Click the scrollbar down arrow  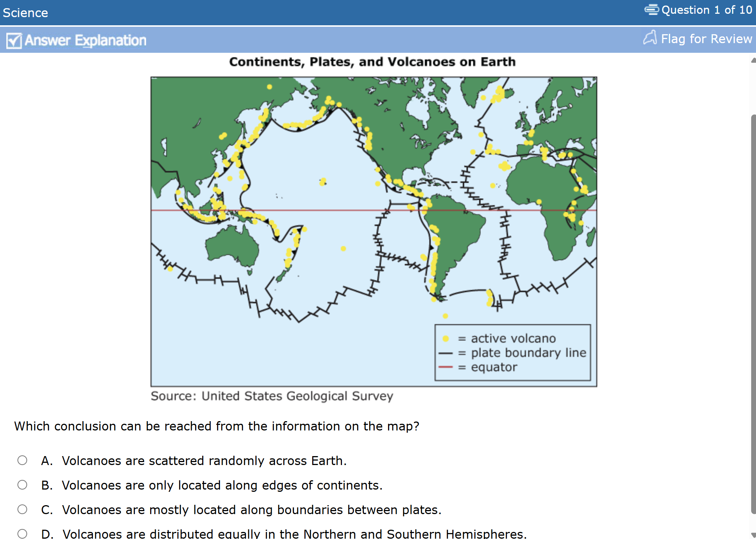pyautogui.click(x=753, y=535)
